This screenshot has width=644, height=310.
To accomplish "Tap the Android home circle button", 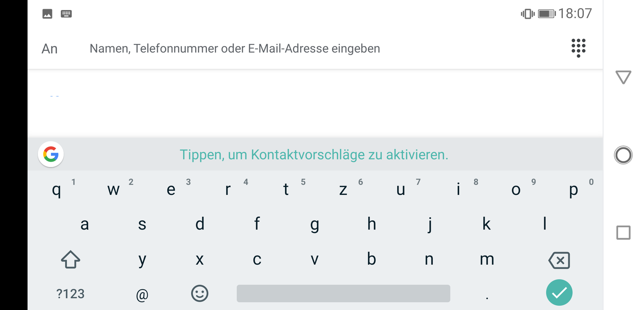I will pyautogui.click(x=623, y=155).
